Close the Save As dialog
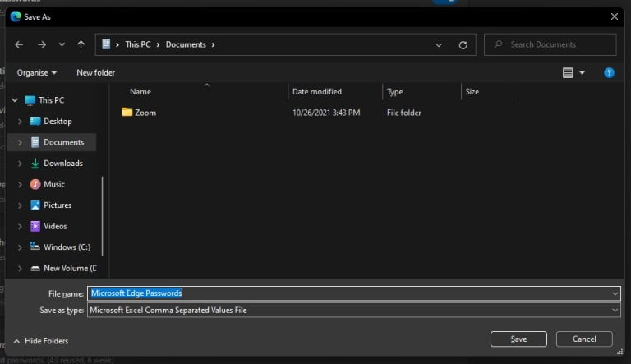631x364 pixels. coord(614,16)
